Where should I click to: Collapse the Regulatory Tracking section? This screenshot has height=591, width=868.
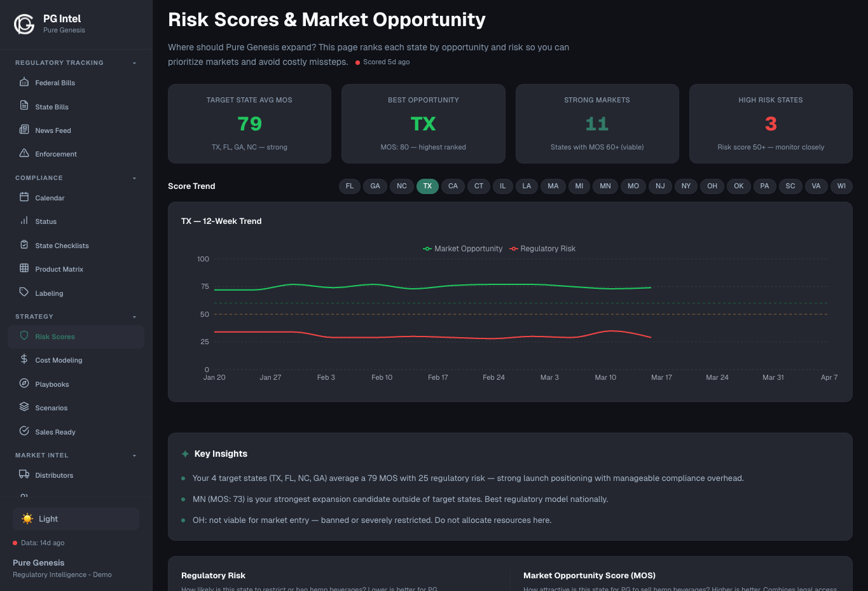point(134,62)
